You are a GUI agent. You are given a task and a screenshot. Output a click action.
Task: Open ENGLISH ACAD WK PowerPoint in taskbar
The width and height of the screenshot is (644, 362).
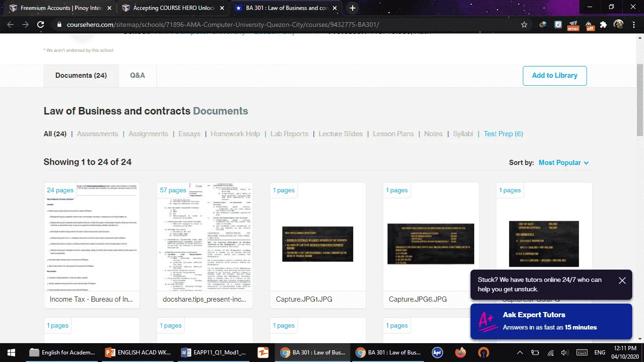(x=138, y=353)
